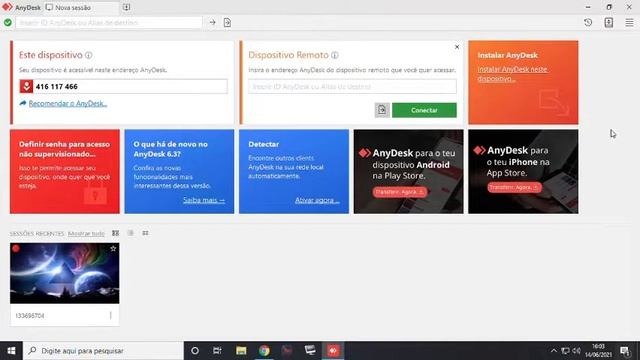Switch recent sessions to list view
This screenshot has width=640, height=360.
[x=131, y=233]
